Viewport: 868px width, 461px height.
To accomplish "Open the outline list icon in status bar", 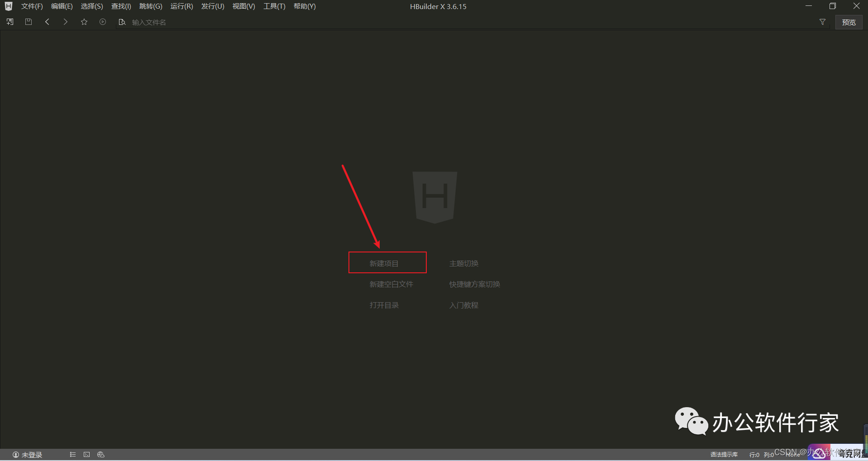I will coord(72,454).
